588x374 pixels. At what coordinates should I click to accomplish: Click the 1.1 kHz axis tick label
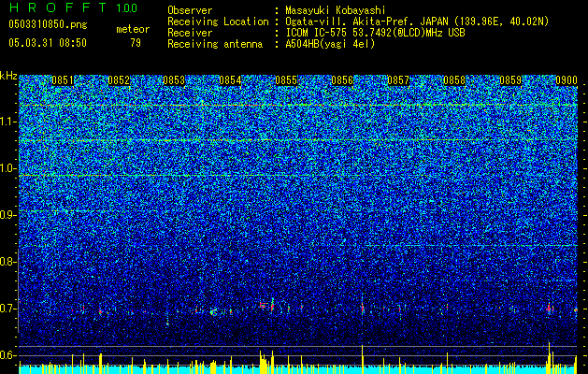pyautogui.click(x=7, y=122)
